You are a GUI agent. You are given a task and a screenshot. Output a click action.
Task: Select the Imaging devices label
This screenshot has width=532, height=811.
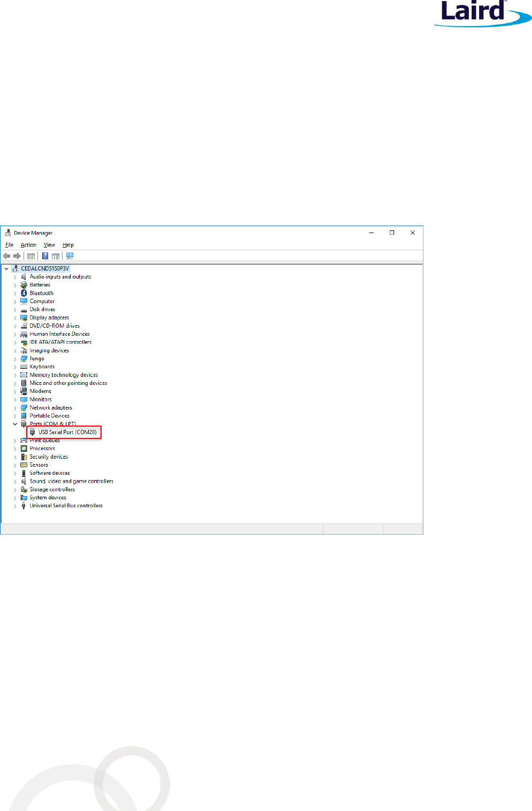(49, 351)
